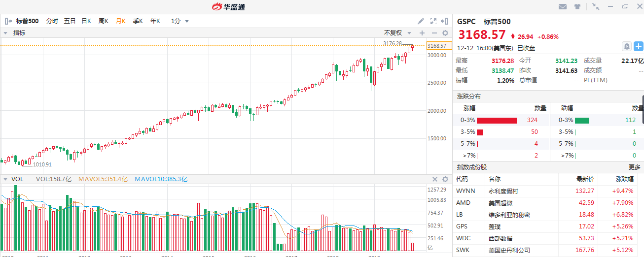Open VOL indicator settings gear
This screenshot has height=257, width=644.
click(445, 179)
